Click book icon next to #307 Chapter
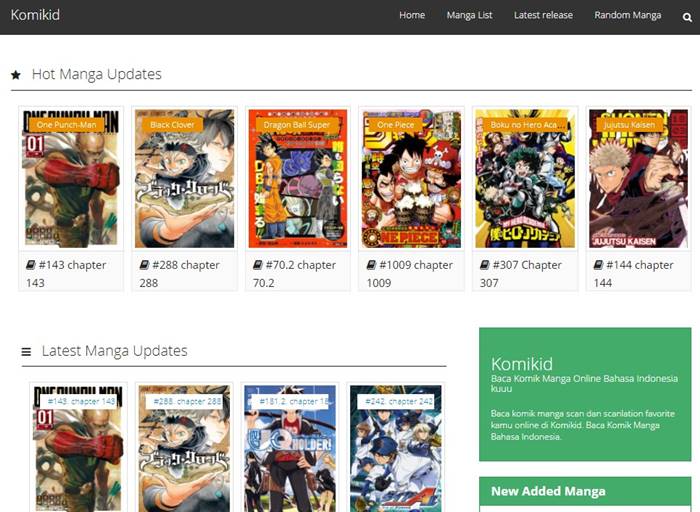 point(485,265)
